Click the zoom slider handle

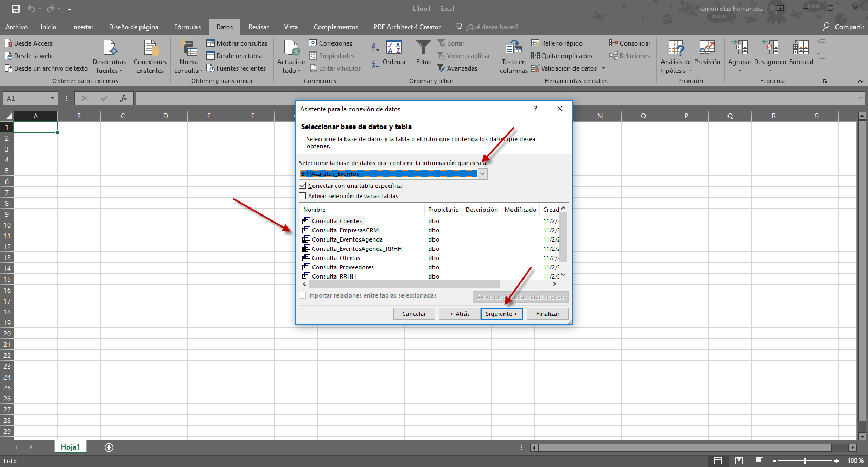coord(805,460)
